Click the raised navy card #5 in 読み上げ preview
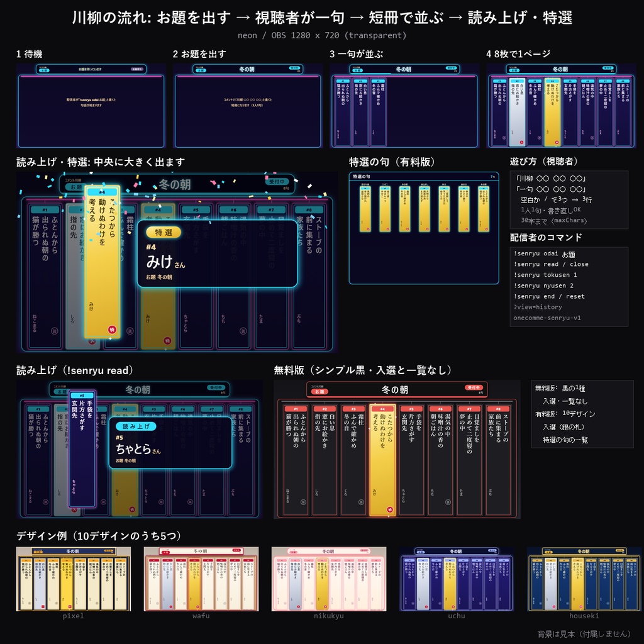Screen dimensions: 644x644 click(82, 448)
